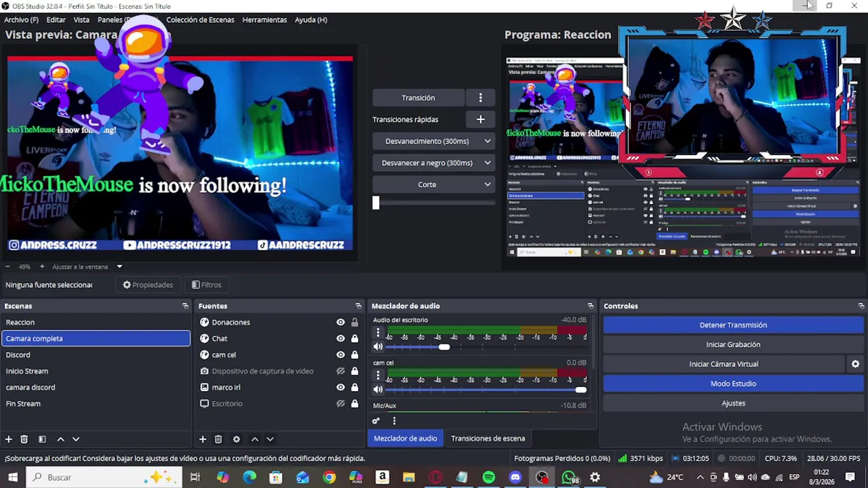Click the Detener Transmisión button
The width and height of the screenshot is (868, 488).
point(733,325)
